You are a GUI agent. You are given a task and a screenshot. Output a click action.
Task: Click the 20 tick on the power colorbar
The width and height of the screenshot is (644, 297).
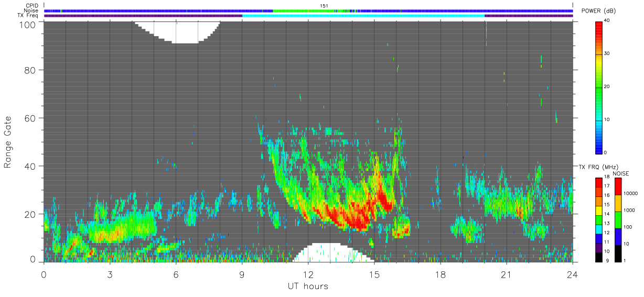click(x=606, y=86)
